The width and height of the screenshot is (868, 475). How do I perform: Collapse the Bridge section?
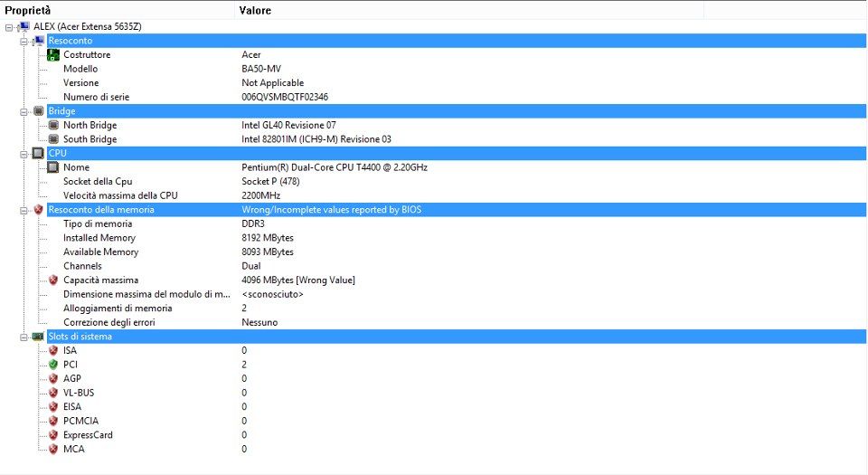(x=24, y=112)
